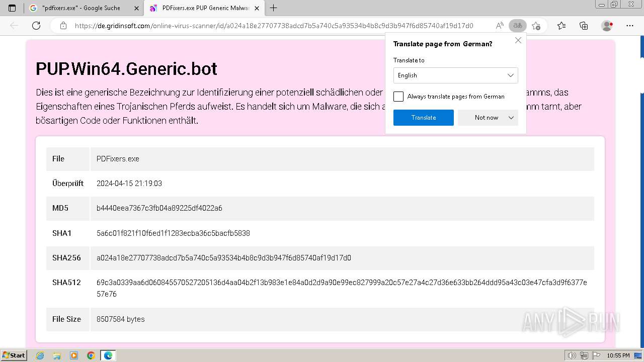Close the PDFixers.exe Gridinsoft tab
This screenshot has height=362, width=644.
(256, 8)
